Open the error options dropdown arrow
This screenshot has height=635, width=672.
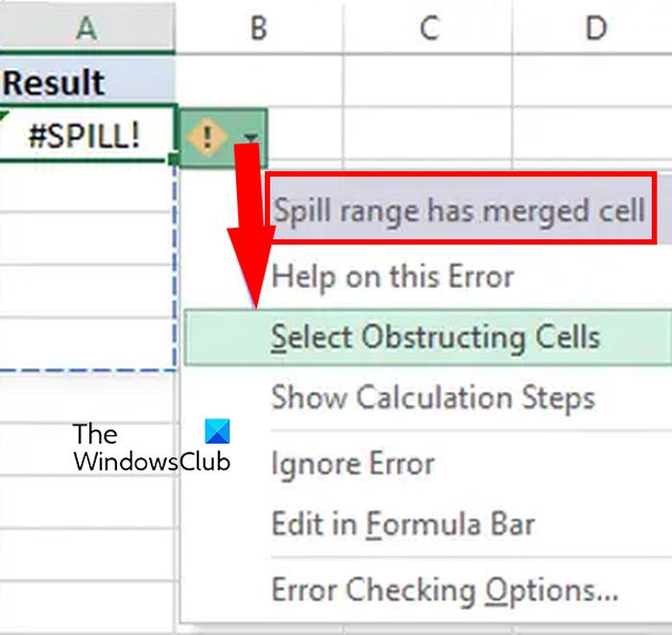coord(251,139)
